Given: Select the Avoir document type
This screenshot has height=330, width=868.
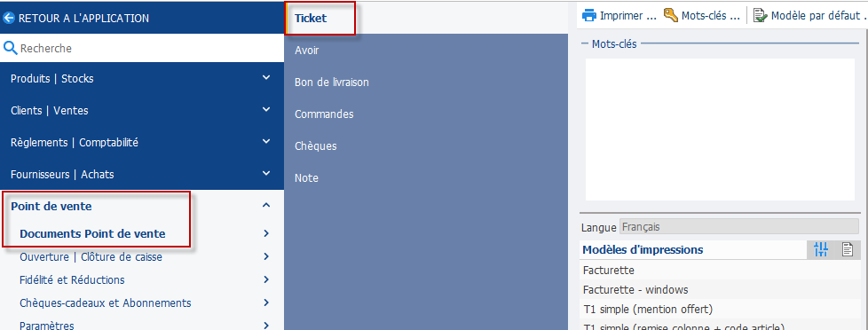Looking at the screenshot, I should (307, 51).
